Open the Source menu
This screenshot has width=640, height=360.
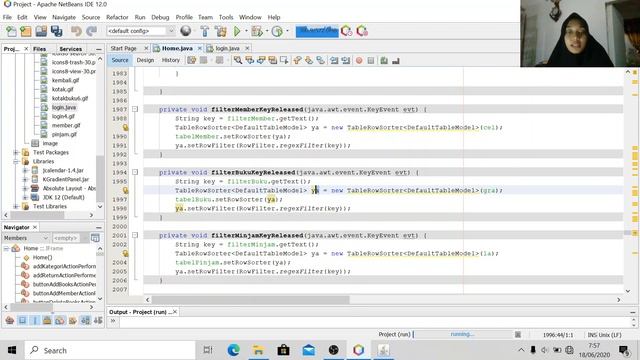tap(91, 17)
